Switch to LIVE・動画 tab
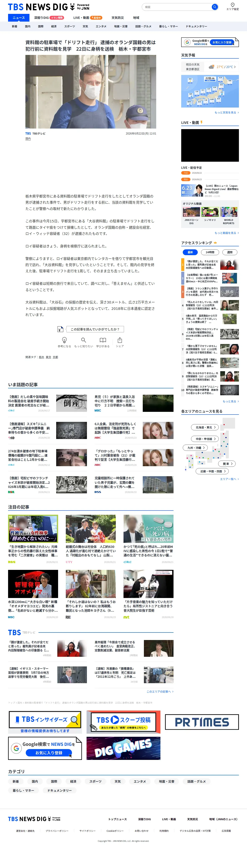 88,18
